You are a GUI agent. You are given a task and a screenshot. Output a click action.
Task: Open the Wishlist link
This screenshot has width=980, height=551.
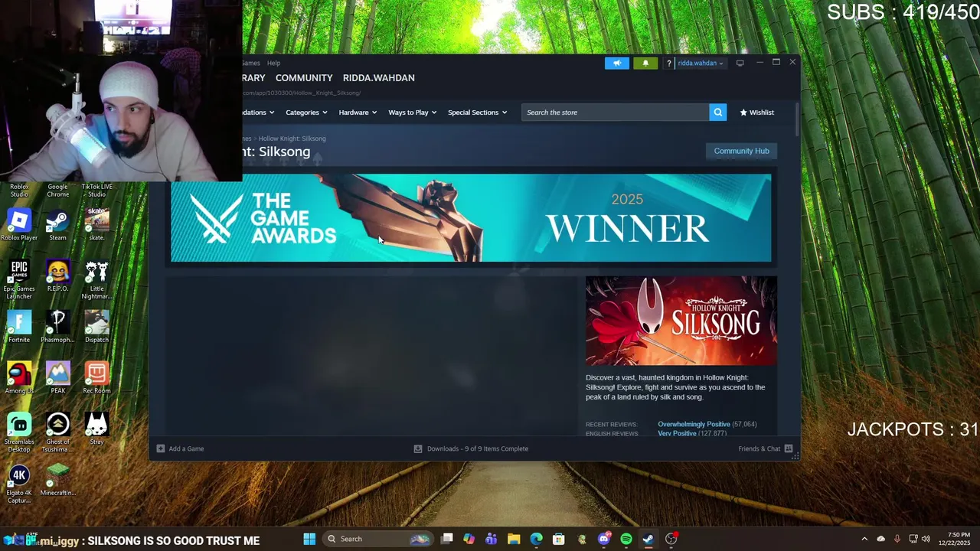coord(756,112)
